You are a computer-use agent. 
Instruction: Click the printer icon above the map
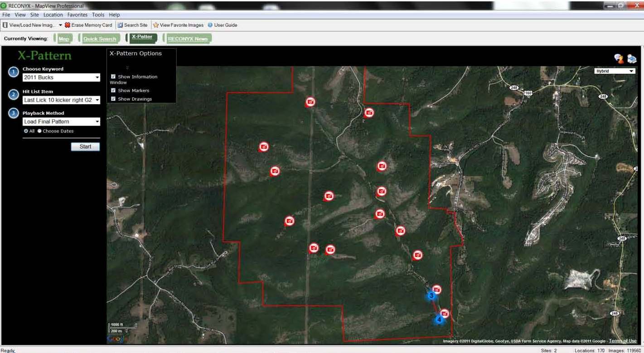pos(632,58)
